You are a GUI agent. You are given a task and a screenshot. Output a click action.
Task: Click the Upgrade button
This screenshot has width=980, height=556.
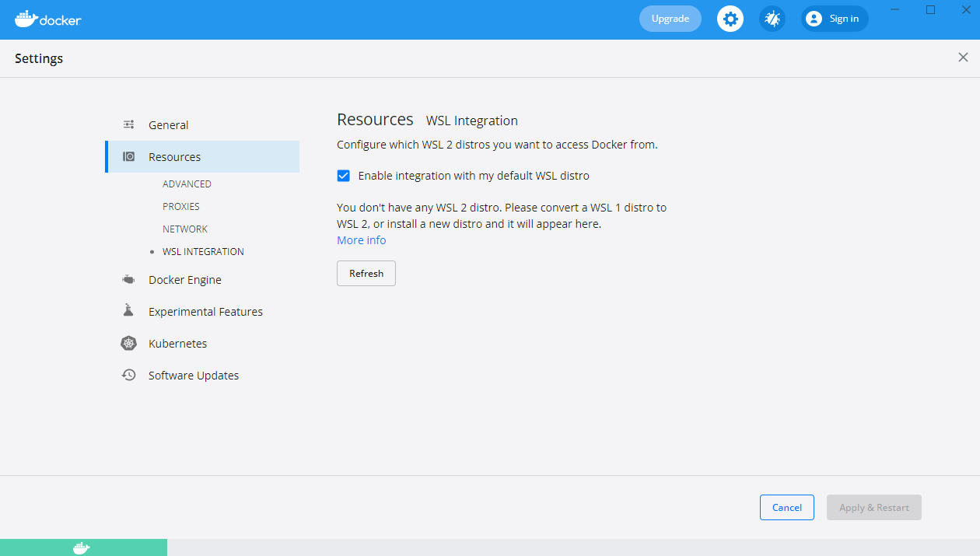coord(670,19)
